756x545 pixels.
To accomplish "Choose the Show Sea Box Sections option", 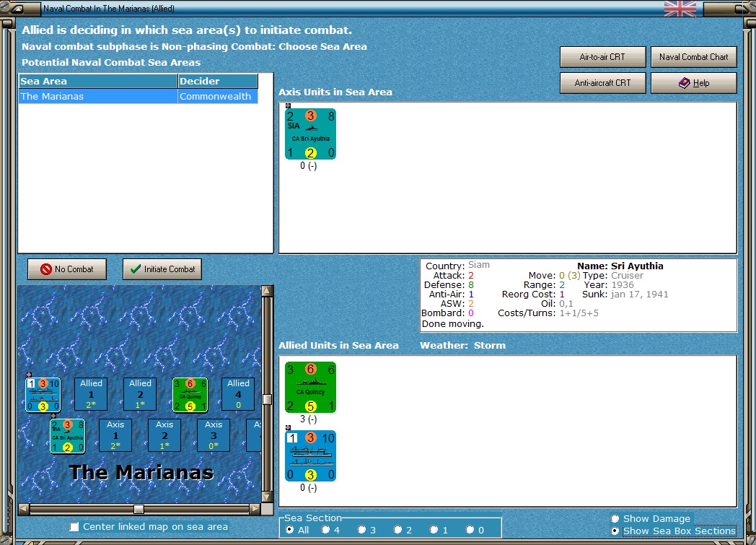I will click(x=615, y=531).
